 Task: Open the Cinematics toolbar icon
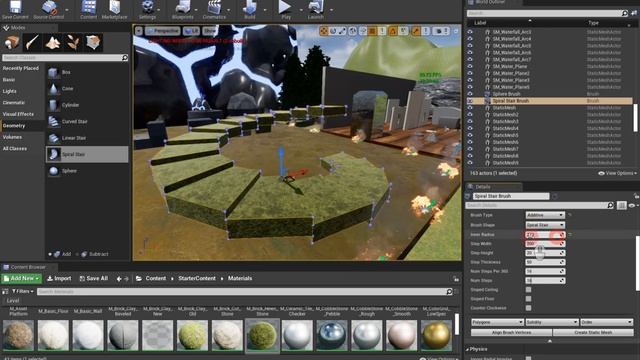(x=214, y=9)
